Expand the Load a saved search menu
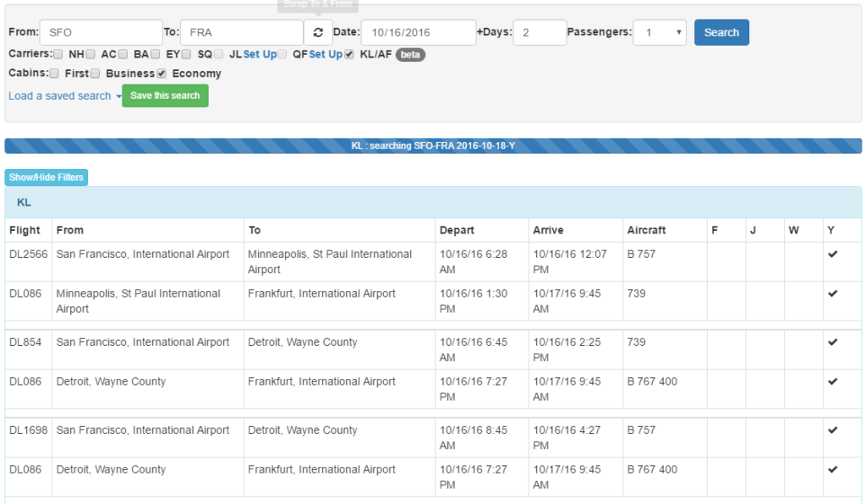The width and height of the screenshot is (866, 504). pyautogui.click(x=58, y=96)
